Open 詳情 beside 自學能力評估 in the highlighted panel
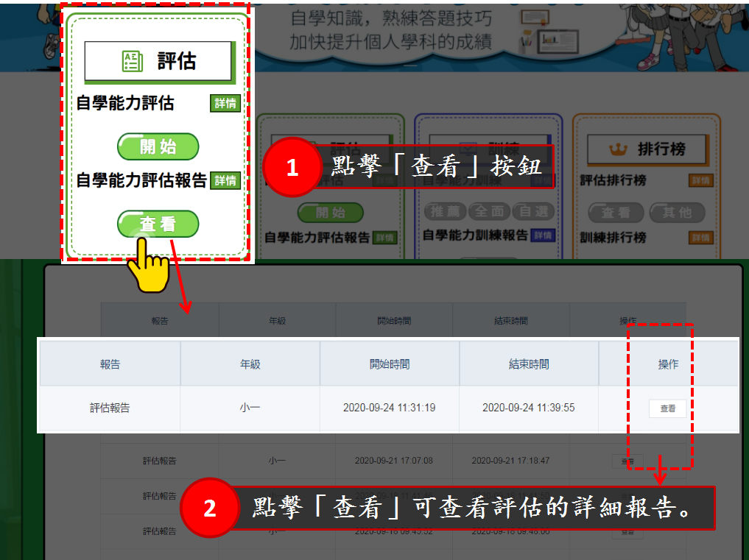Viewport: 749px width, 560px height. tap(225, 103)
